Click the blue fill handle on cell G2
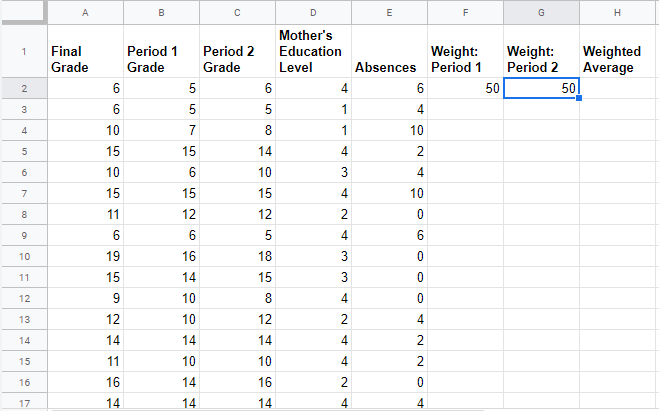This screenshot has width=659, height=411. pos(579,98)
